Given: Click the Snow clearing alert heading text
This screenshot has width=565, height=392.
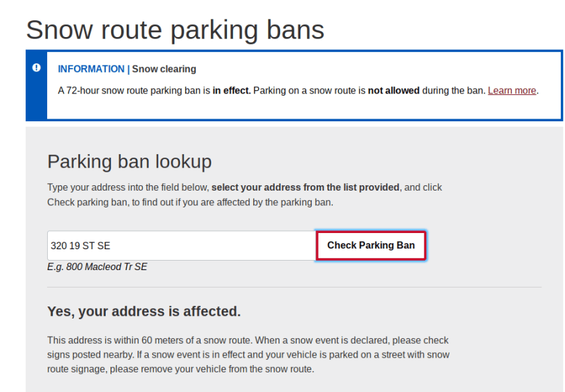Looking at the screenshot, I should (x=164, y=69).
